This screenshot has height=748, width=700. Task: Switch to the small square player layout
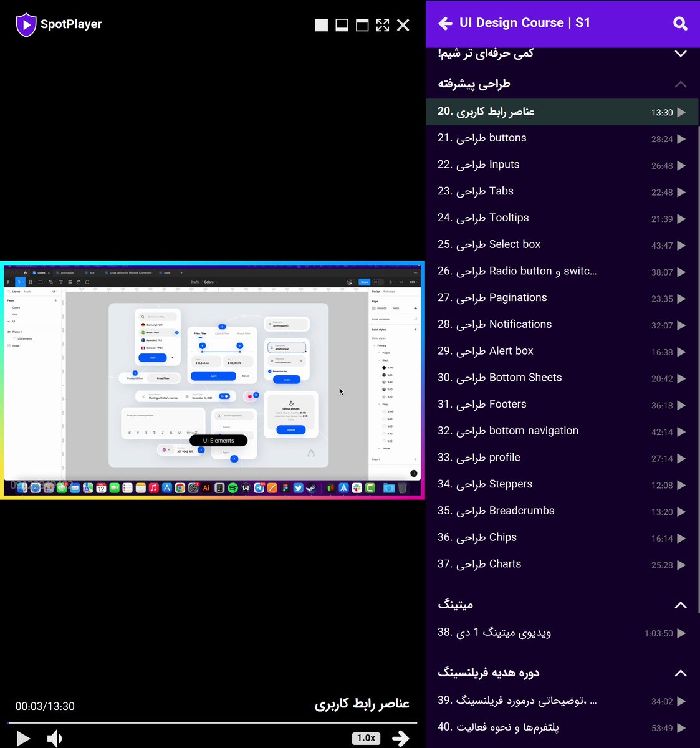coord(322,25)
